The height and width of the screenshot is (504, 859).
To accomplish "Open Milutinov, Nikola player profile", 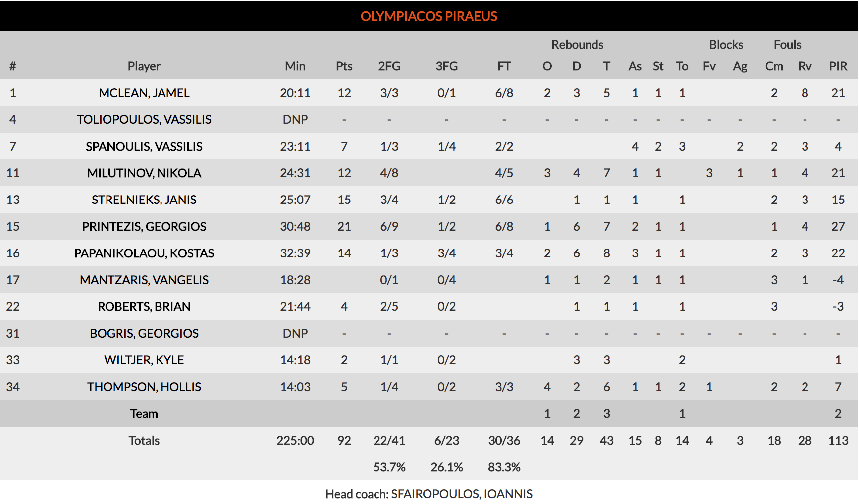I will click(144, 173).
